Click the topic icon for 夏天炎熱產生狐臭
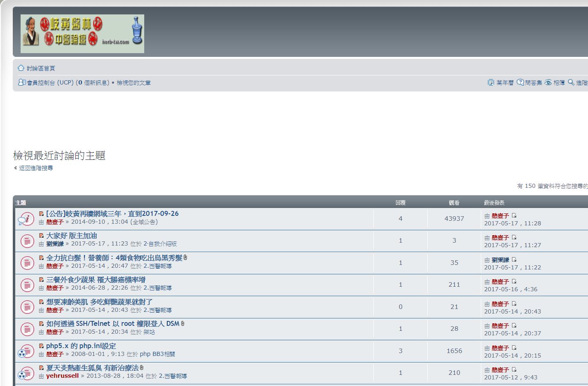588x386 pixels. point(26,373)
